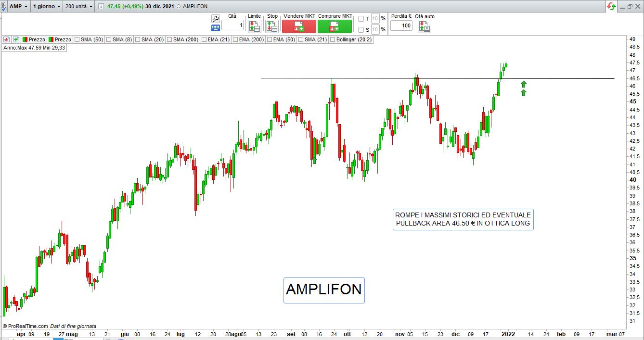The height and width of the screenshot is (340, 644).
Task: Toggle the Bollinger (20 2) checkbox
Action: click(333, 39)
